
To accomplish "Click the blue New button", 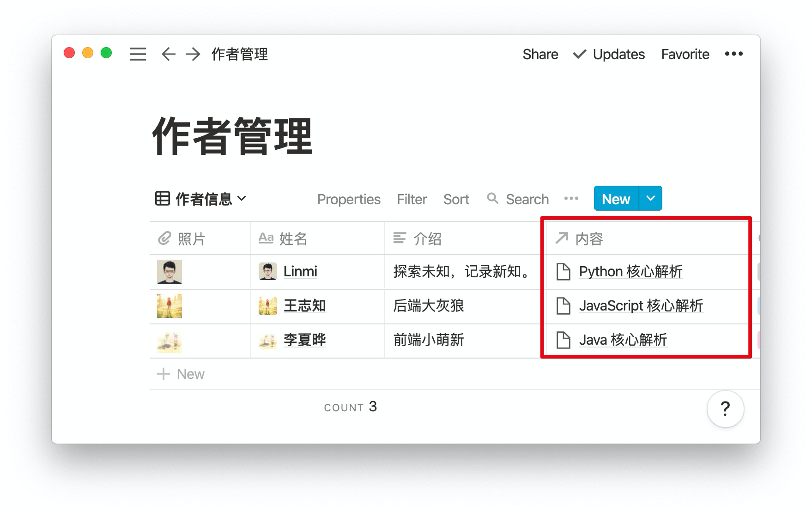I will 616,199.
